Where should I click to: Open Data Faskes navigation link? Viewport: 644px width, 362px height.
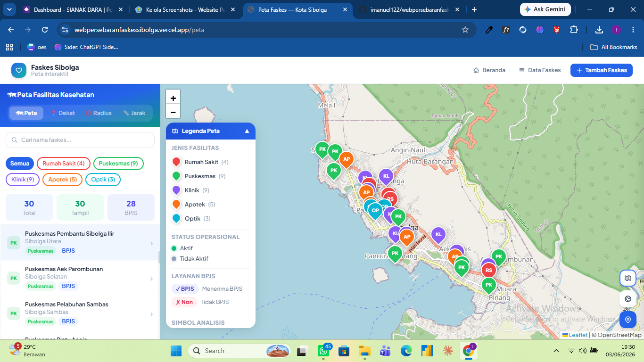coord(540,70)
